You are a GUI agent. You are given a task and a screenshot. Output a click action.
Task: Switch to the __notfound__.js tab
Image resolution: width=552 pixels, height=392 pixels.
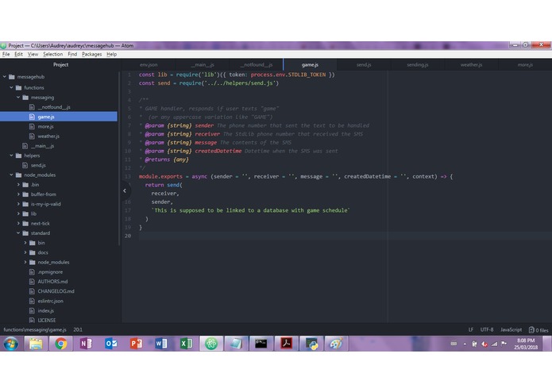pos(257,65)
